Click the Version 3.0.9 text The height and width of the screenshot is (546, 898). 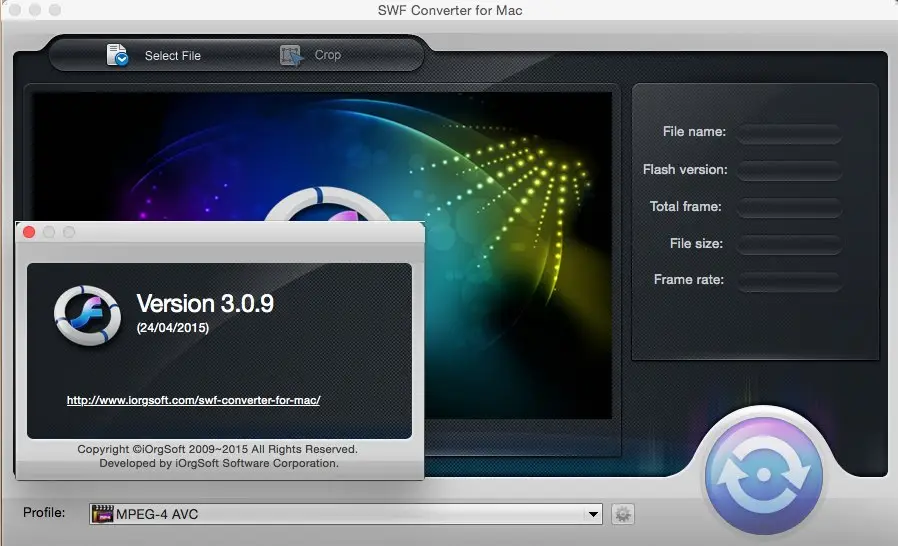point(205,303)
